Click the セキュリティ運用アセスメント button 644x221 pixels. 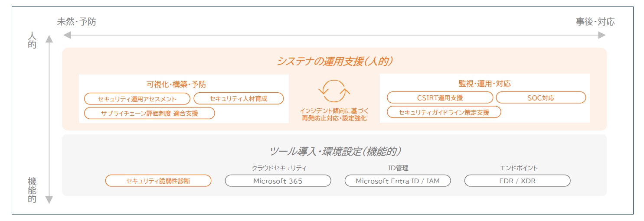tap(137, 99)
